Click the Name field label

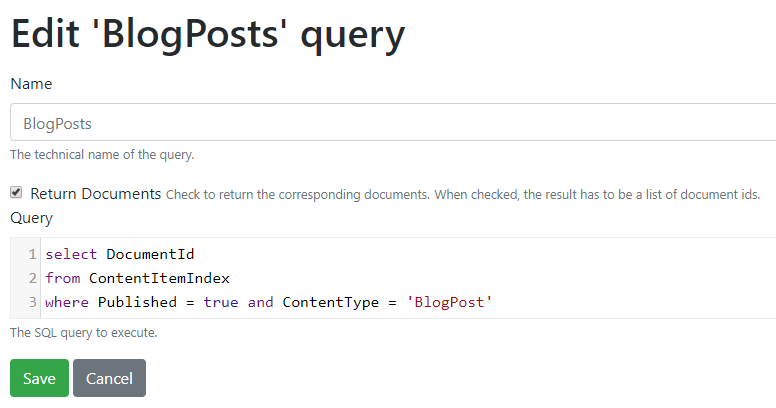pos(31,84)
